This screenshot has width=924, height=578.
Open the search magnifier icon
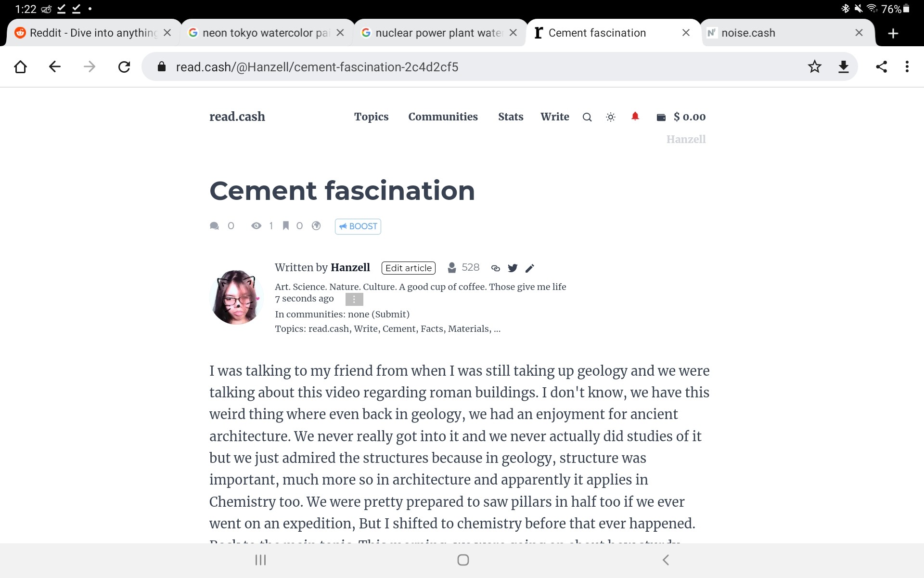(x=587, y=117)
